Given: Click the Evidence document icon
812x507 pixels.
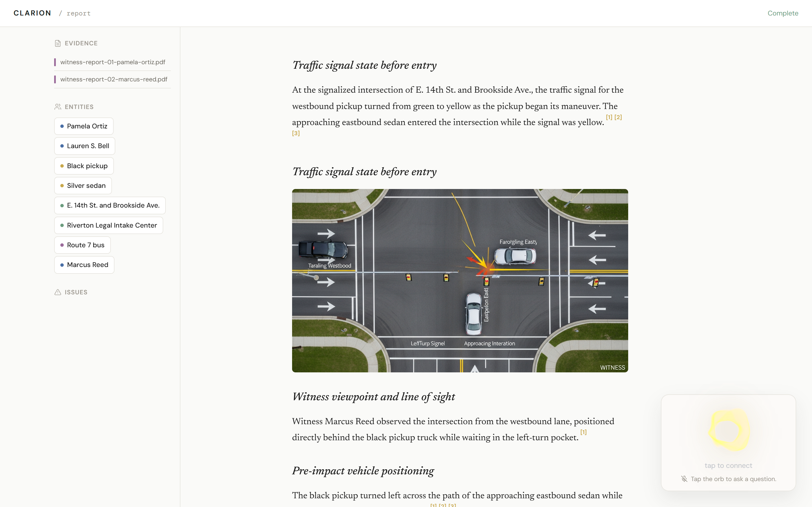Looking at the screenshot, I should coord(58,43).
